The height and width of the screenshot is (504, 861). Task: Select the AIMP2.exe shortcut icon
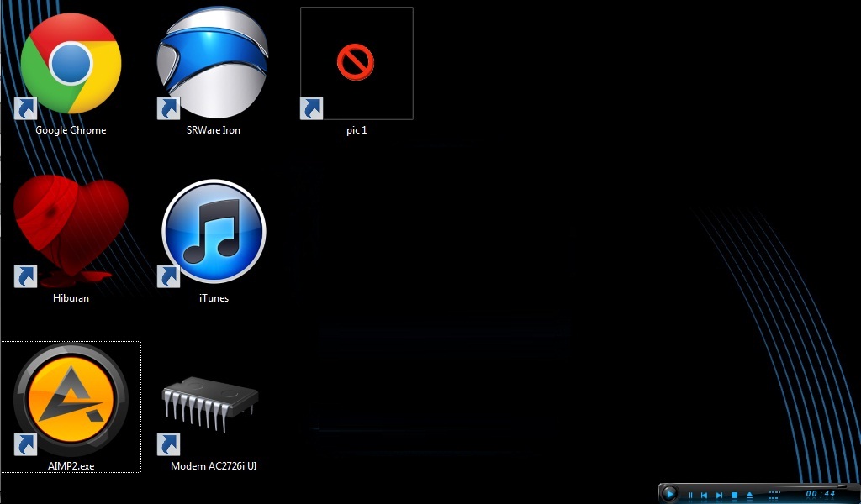click(x=71, y=399)
